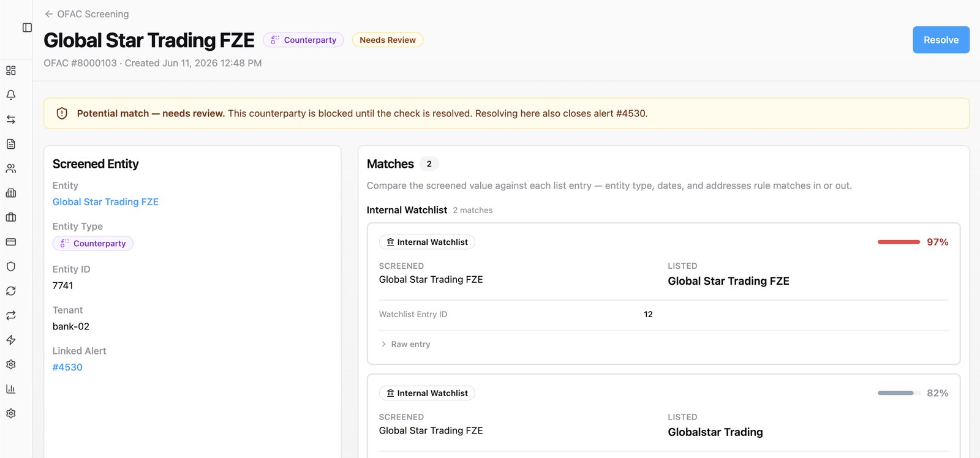Open the people icon in sidebar
980x458 pixels.
click(10, 168)
